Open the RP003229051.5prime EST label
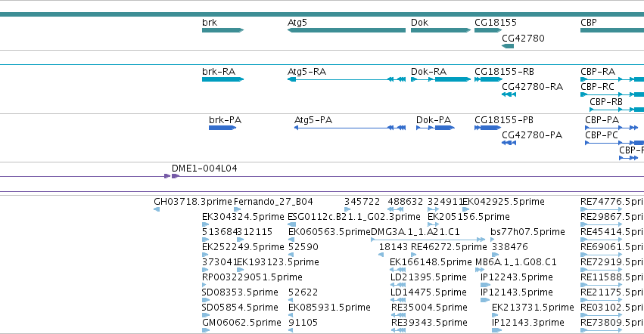Image resolution: width=644 pixels, height=334 pixels. [252, 277]
